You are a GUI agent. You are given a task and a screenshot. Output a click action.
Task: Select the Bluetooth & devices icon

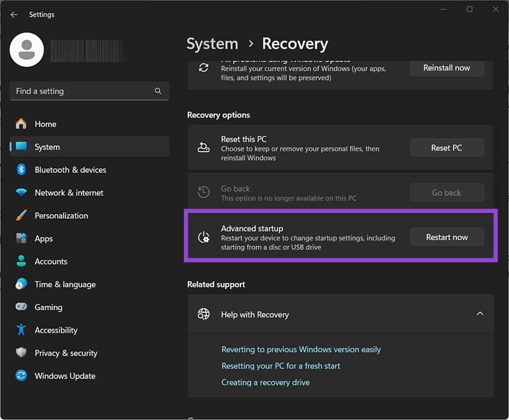click(21, 170)
